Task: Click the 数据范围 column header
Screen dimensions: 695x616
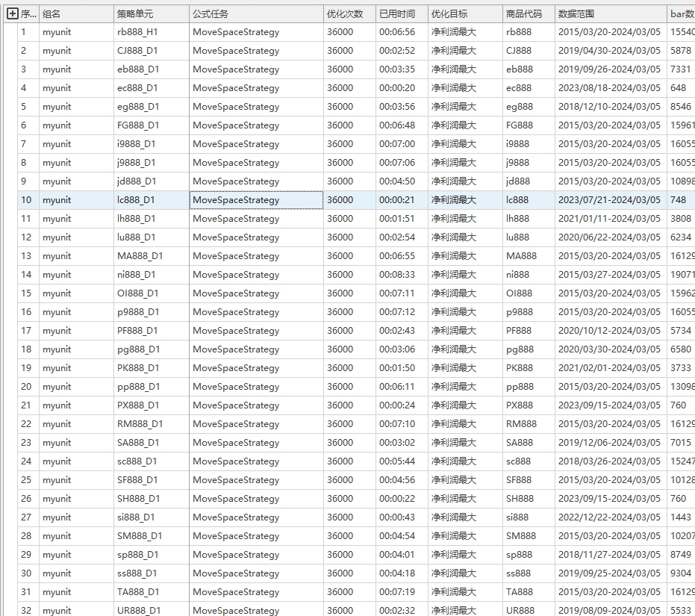Action: (576, 14)
